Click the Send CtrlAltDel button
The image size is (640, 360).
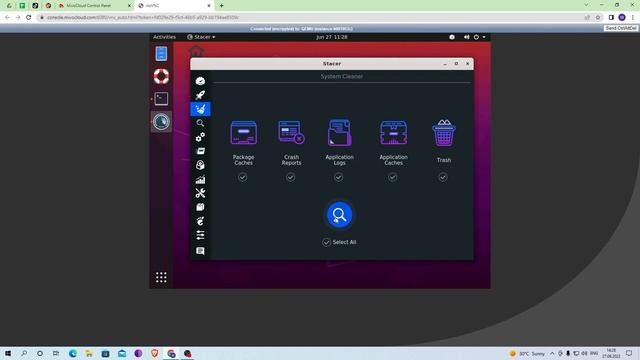[x=620, y=28]
